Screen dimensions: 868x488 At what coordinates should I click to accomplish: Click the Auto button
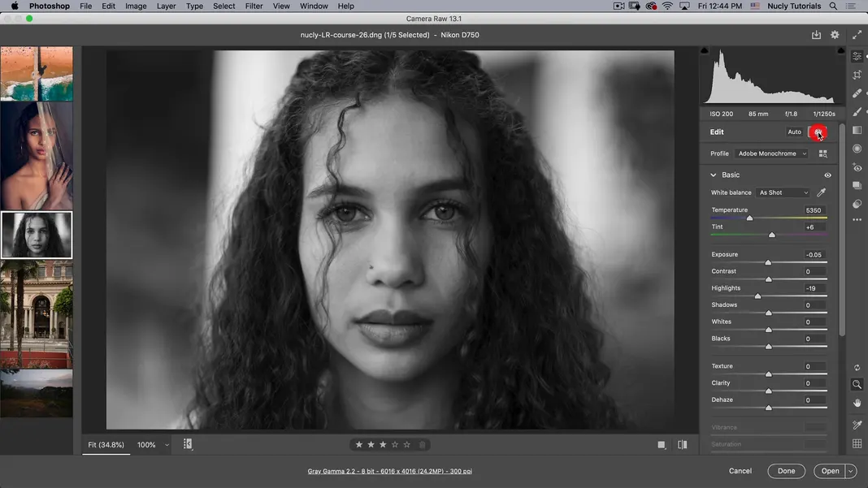pos(794,132)
